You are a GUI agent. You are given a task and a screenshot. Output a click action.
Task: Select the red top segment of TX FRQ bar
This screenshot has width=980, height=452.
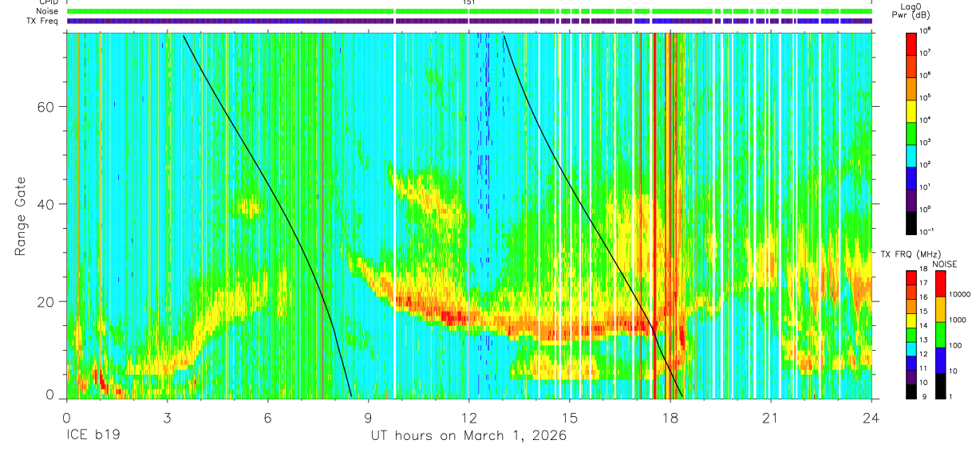coord(911,277)
